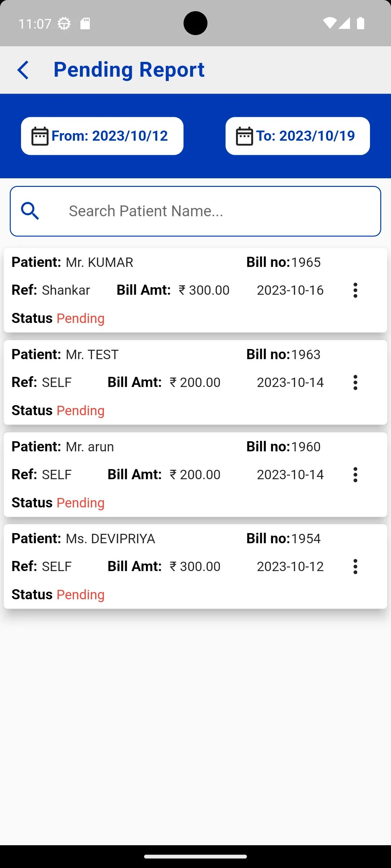Tap Pending status of bill 1954
The image size is (391, 868).
click(81, 595)
